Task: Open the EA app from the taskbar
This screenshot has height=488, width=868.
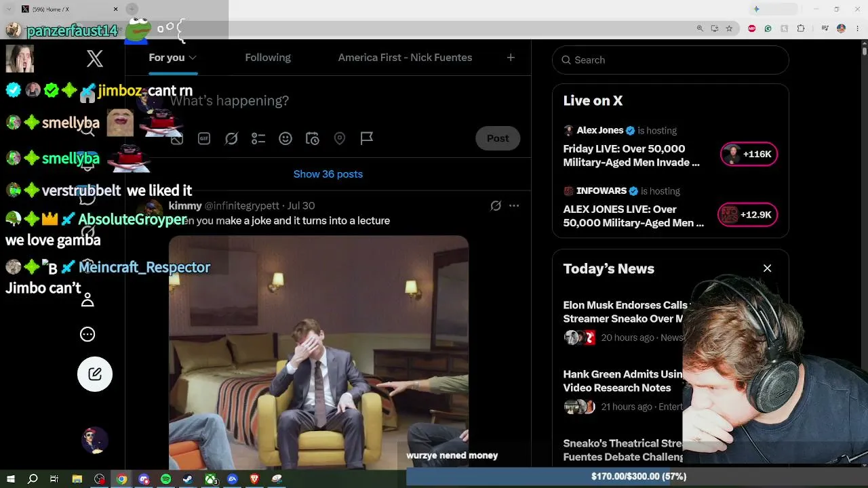Action: [233, 479]
